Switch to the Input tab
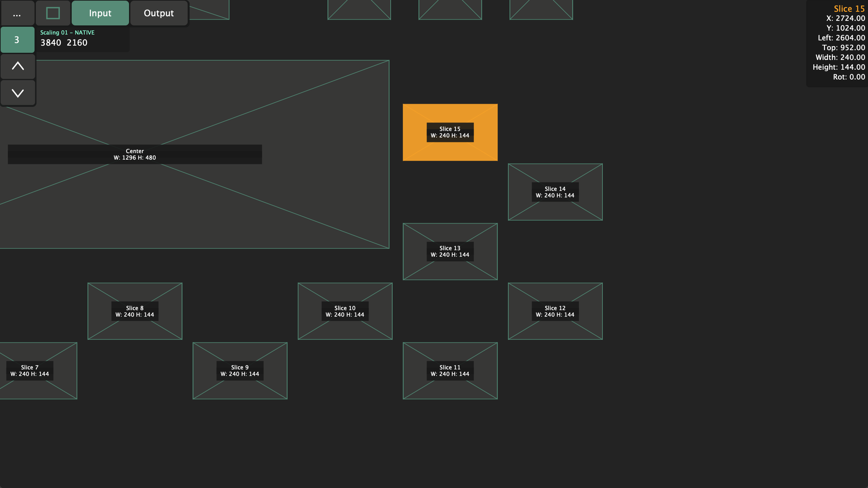Screen dimensions: 868x488 point(100,13)
